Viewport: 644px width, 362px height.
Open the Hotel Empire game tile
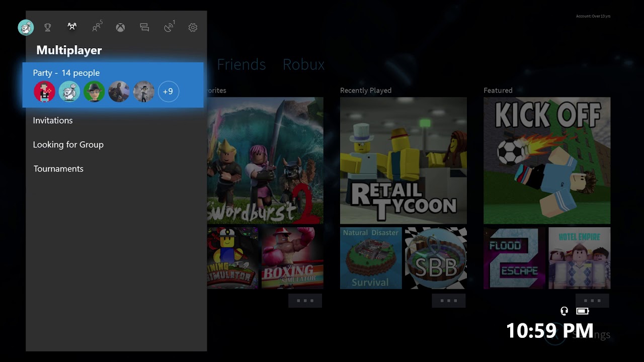pyautogui.click(x=580, y=258)
